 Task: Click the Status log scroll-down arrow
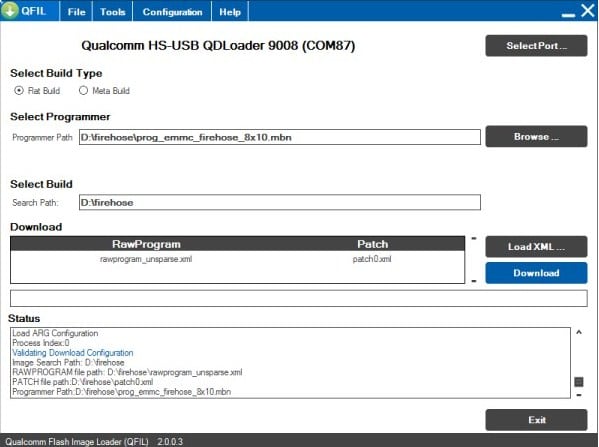pos(579,395)
